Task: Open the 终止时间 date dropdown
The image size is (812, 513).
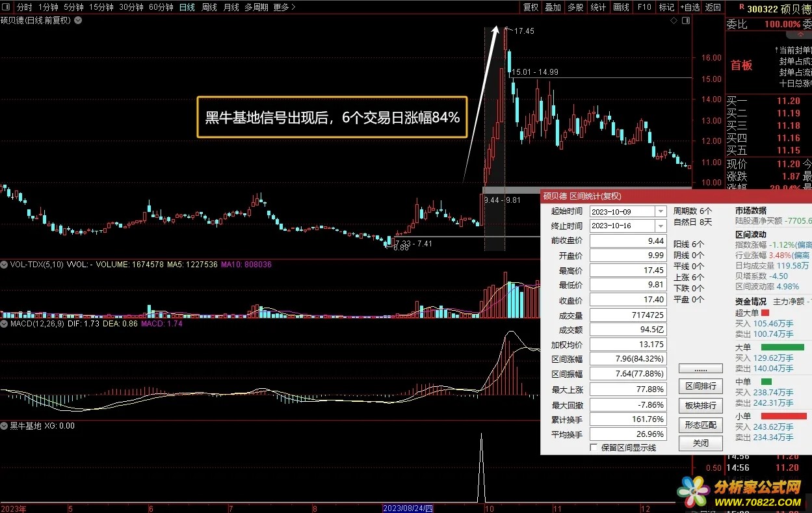Action: [661, 226]
